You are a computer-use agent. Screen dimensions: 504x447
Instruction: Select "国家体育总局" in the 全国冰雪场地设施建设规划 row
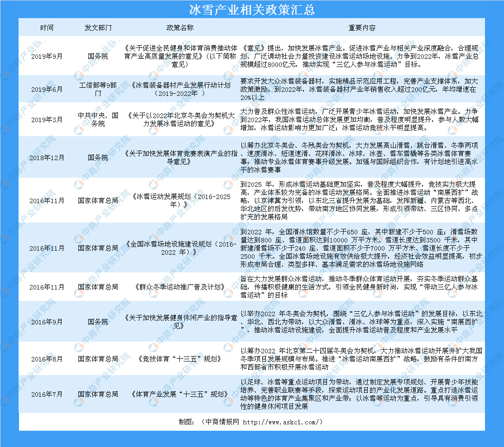(x=98, y=248)
